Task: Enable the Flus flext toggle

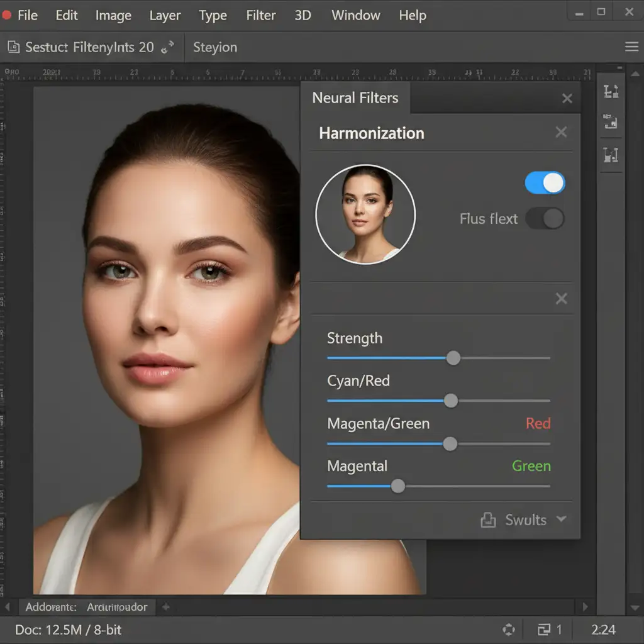Action: (545, 219)
